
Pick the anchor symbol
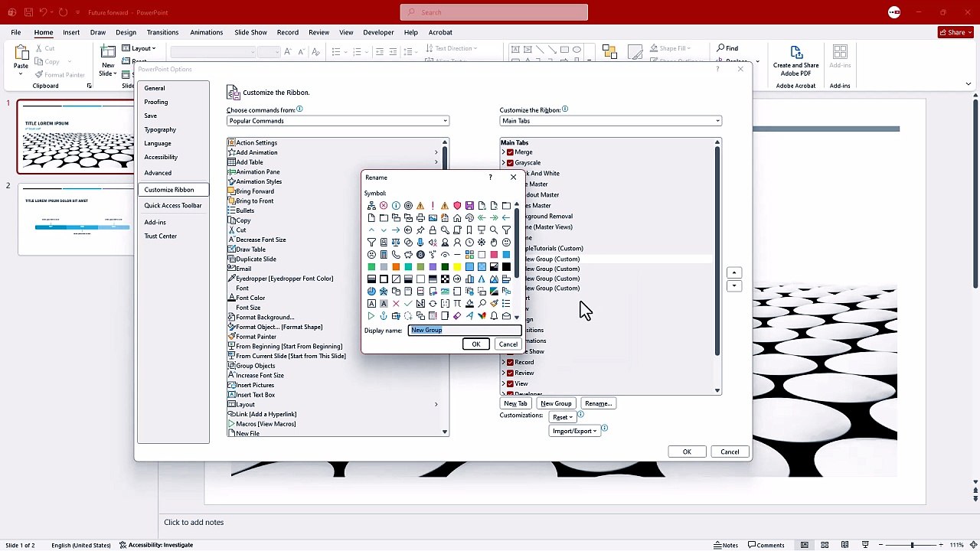384,316
